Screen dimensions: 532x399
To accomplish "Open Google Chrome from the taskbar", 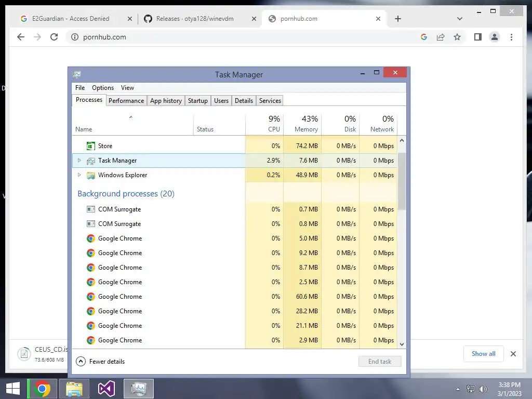I will click(x=42, y=389).
